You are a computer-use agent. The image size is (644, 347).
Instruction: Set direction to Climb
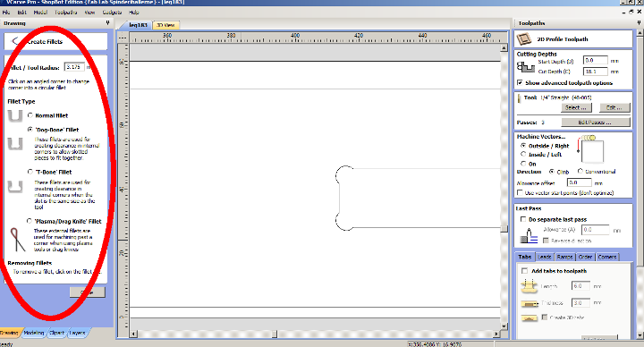[552, 171]
